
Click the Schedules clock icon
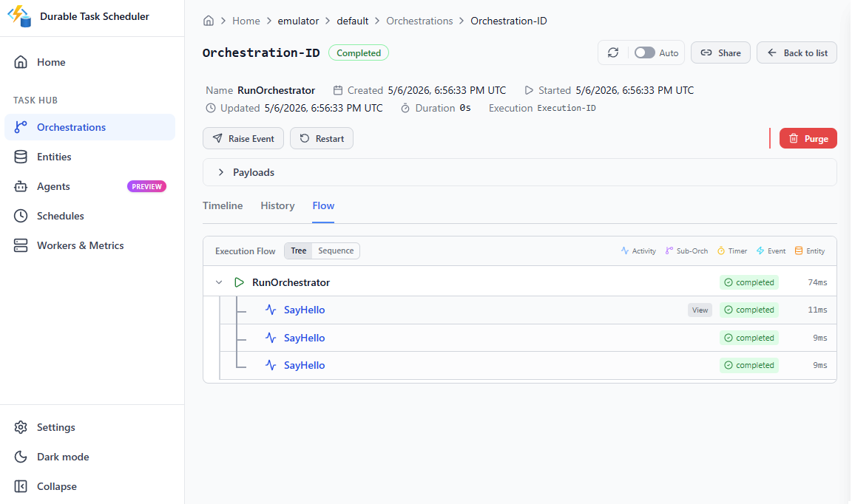(x=21, y=216)
